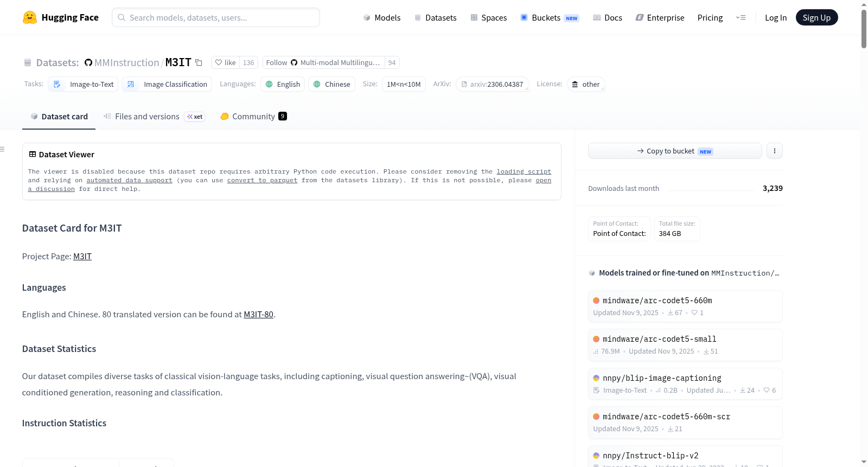This screenshot has height=467, width=868.
Task: Click the Sign Up button
Action: [x=816, y=17]
